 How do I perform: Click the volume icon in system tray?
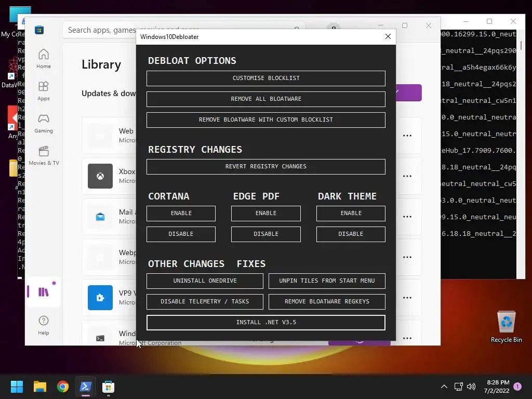point(471,387)
